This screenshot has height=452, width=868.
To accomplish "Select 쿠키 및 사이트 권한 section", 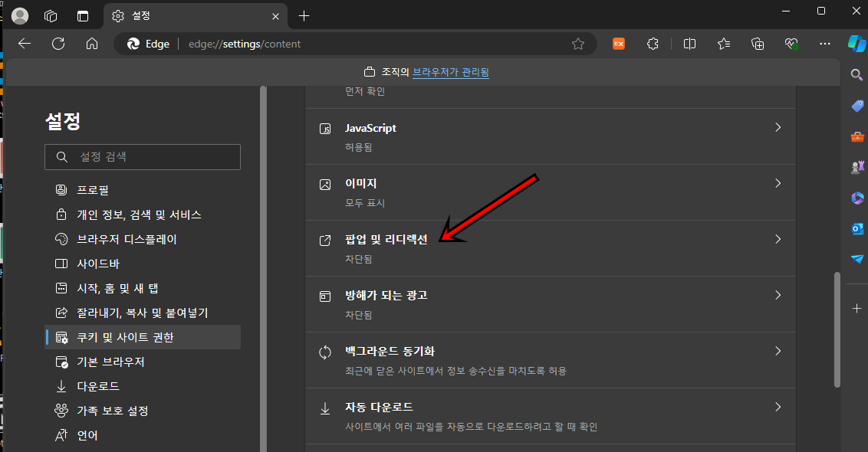I will pyautogui.click(x=143, y=337).
